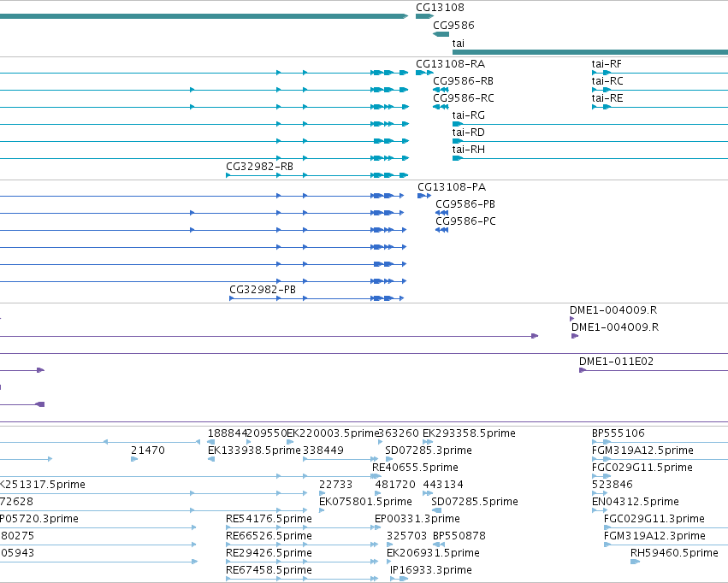The image size is (728, 583).
Task: Click the 325703 EST label
Action: [406, 536]
